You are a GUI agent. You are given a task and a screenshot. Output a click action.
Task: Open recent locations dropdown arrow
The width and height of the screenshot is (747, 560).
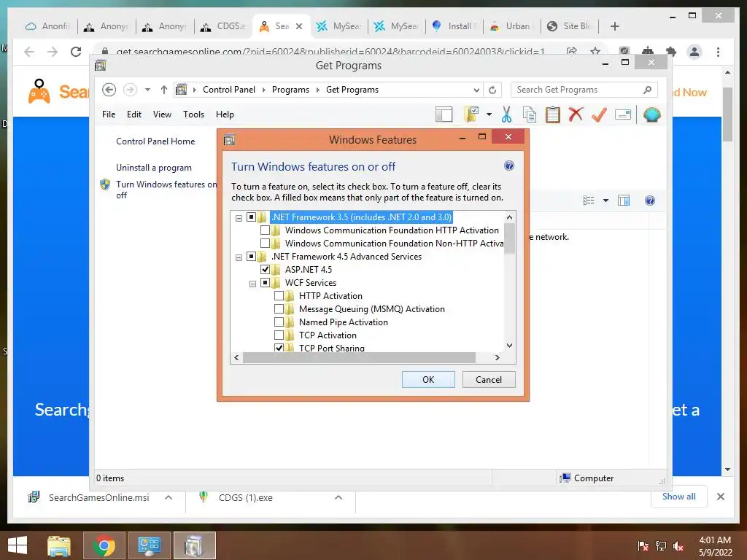pos(147,90)
